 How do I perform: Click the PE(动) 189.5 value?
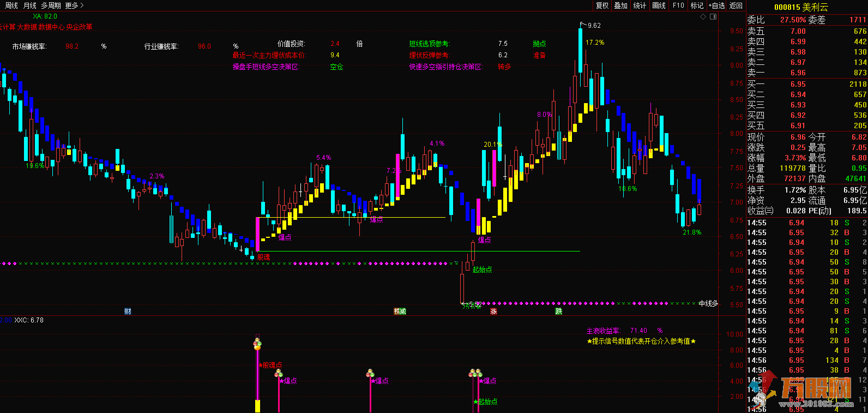pos(857,211)
